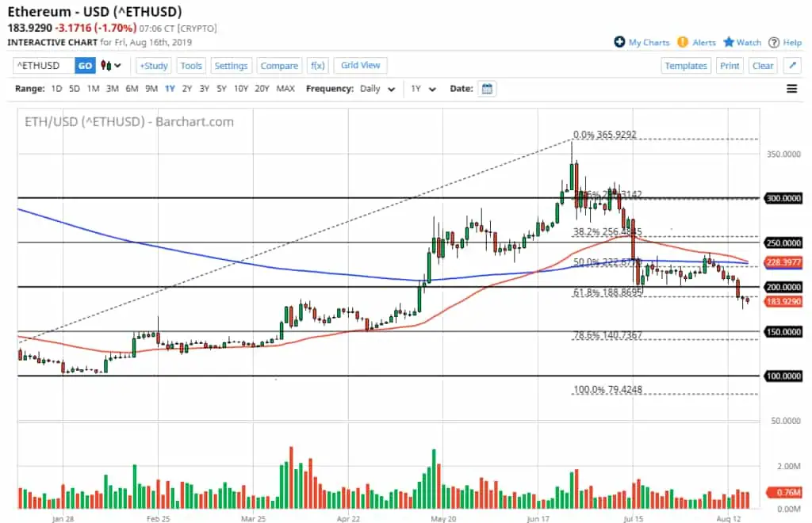Image resolution: width=812 pixels, height=523 pixels.
Task: Click the Watch star icon
Action: pyautogui.click(x=729, y=42)
